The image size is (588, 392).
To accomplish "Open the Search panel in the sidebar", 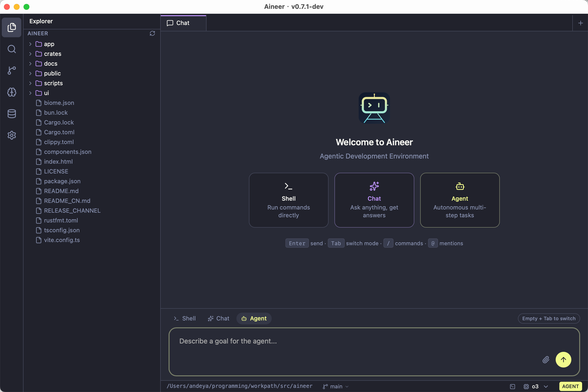I will [x=12, y=49].
